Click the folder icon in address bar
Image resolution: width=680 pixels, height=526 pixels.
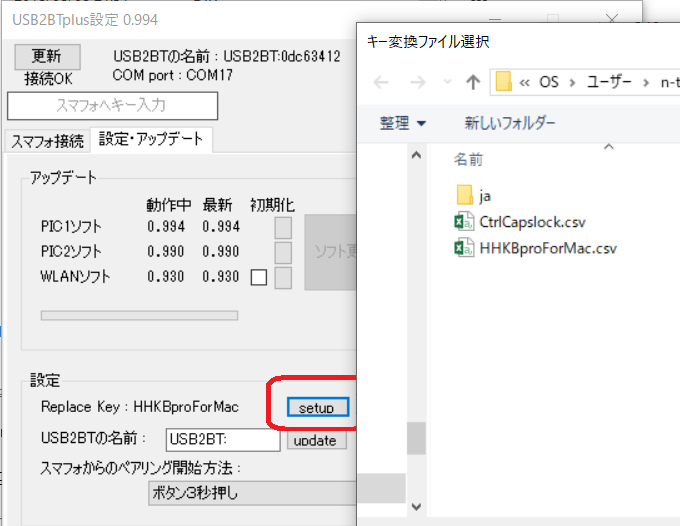coord(504,82)
